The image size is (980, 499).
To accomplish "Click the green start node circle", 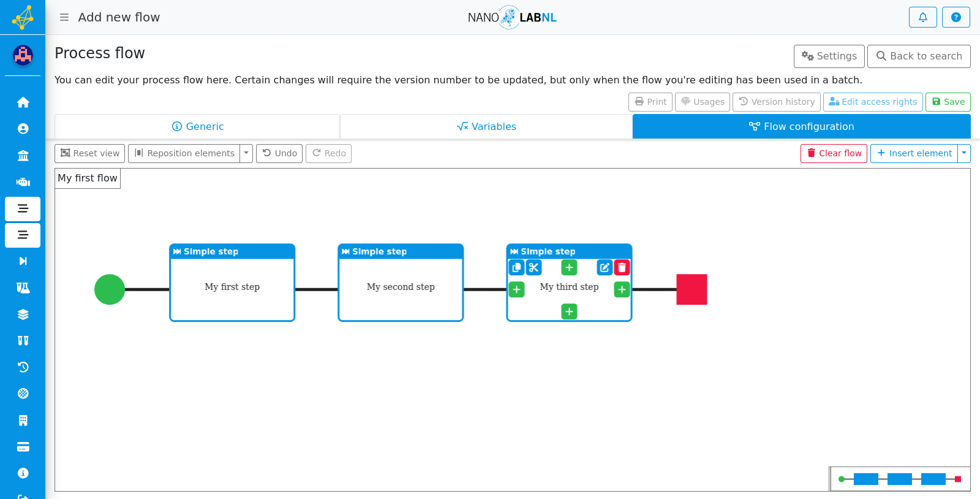I will pos(110,289).
